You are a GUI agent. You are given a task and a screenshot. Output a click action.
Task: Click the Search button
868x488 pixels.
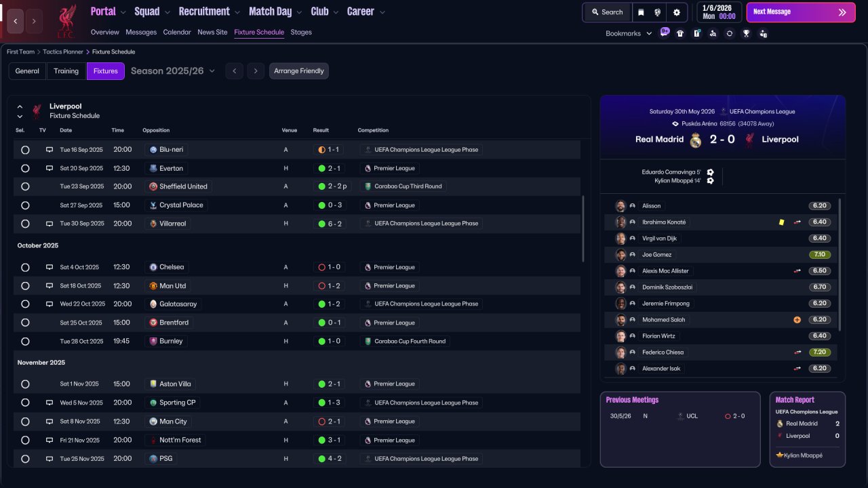click(607, 12)
